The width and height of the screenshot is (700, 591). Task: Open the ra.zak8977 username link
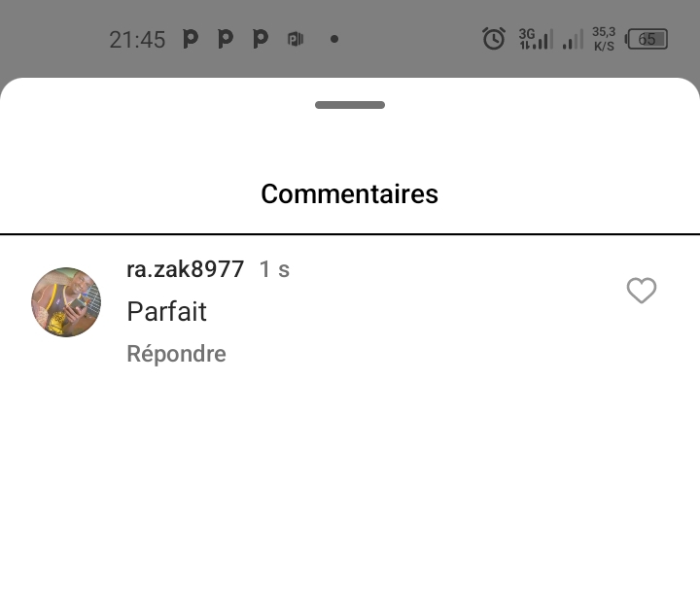[186, 269]
